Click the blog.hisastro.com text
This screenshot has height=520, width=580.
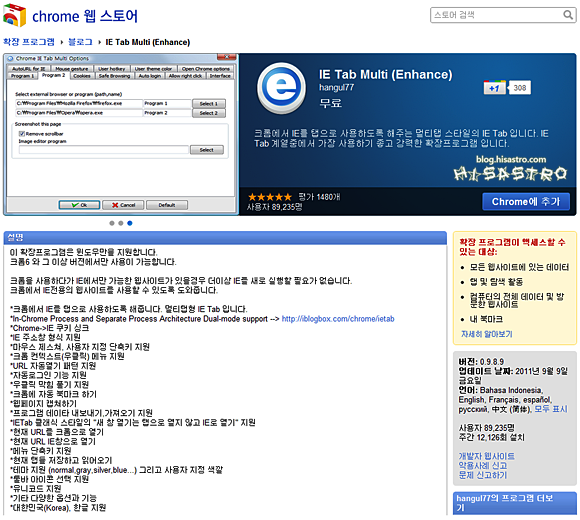point(511,159)
